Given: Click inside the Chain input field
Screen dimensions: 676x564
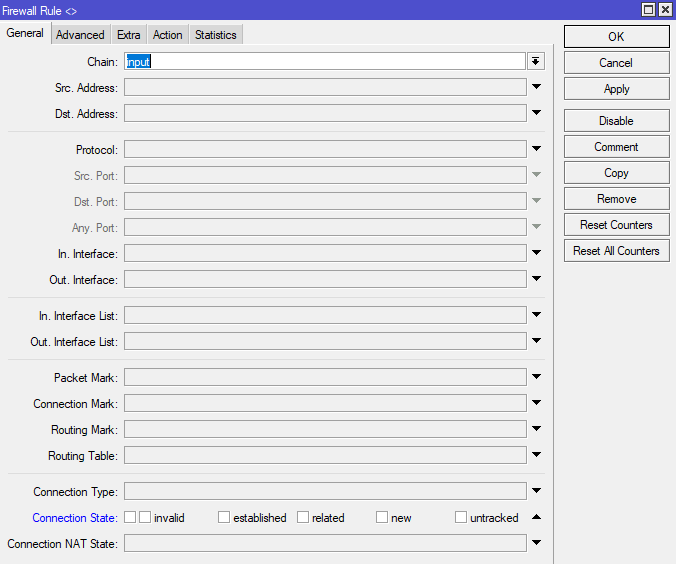Looking at the screenshot, I should point(325,61).
